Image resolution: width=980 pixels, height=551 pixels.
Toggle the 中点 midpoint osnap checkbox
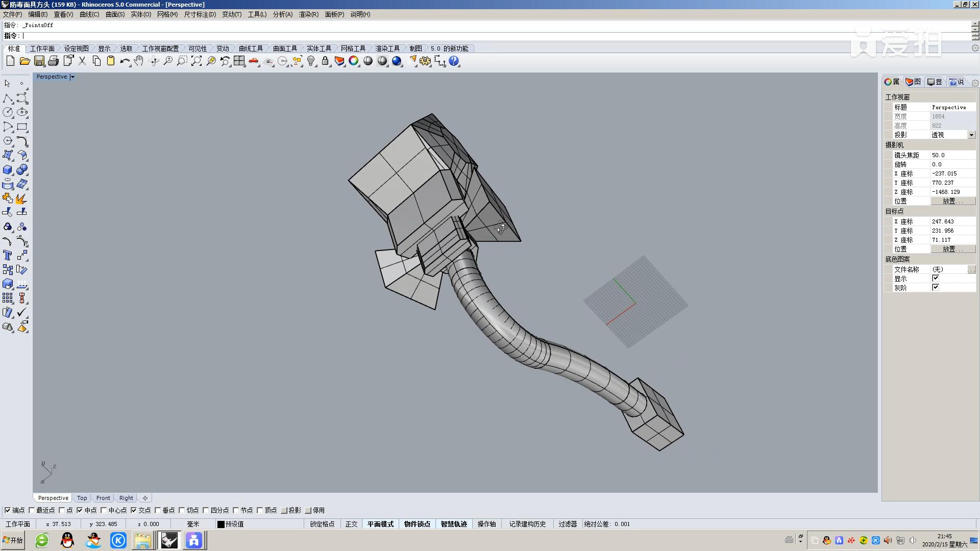(80, 510)
